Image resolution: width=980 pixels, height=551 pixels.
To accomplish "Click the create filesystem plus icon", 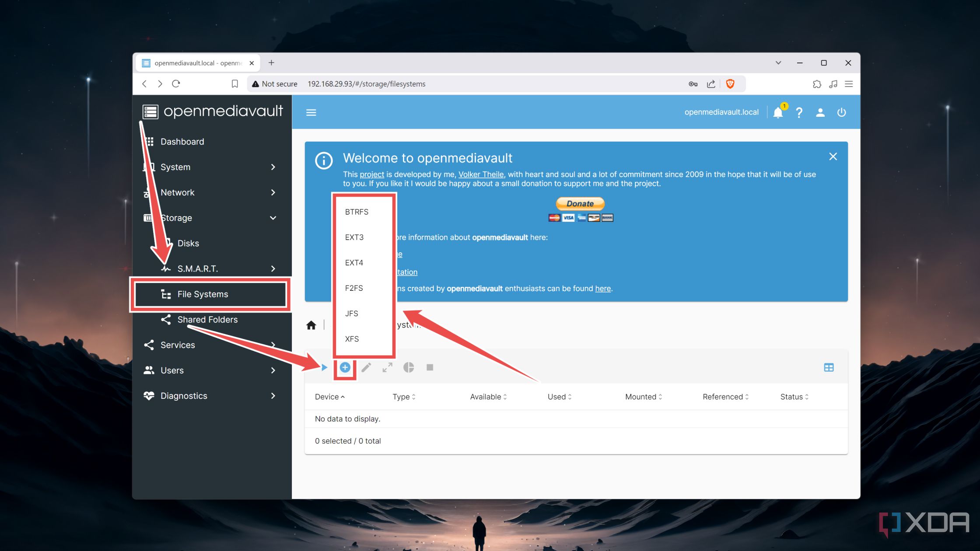I will [x=345, y=367].
